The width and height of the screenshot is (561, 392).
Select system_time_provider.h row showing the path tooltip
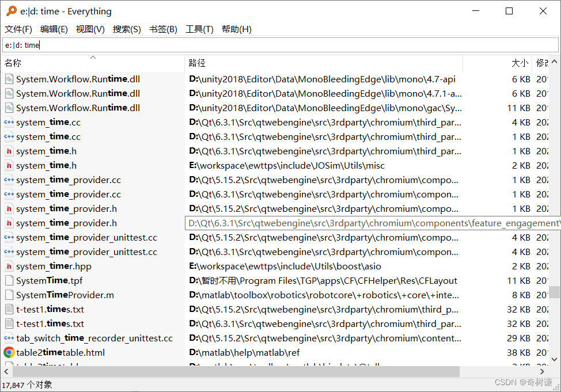tap(67, 223)
